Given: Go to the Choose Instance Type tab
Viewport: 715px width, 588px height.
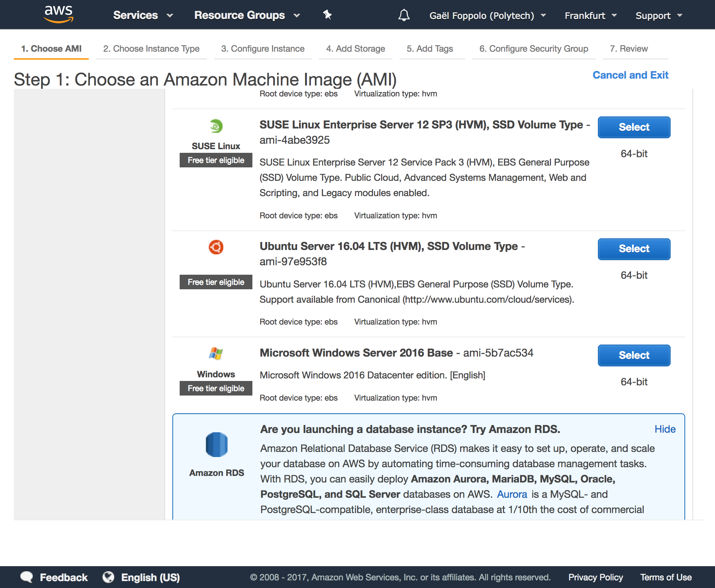Looking at the screenshot, I should (151, 49).
